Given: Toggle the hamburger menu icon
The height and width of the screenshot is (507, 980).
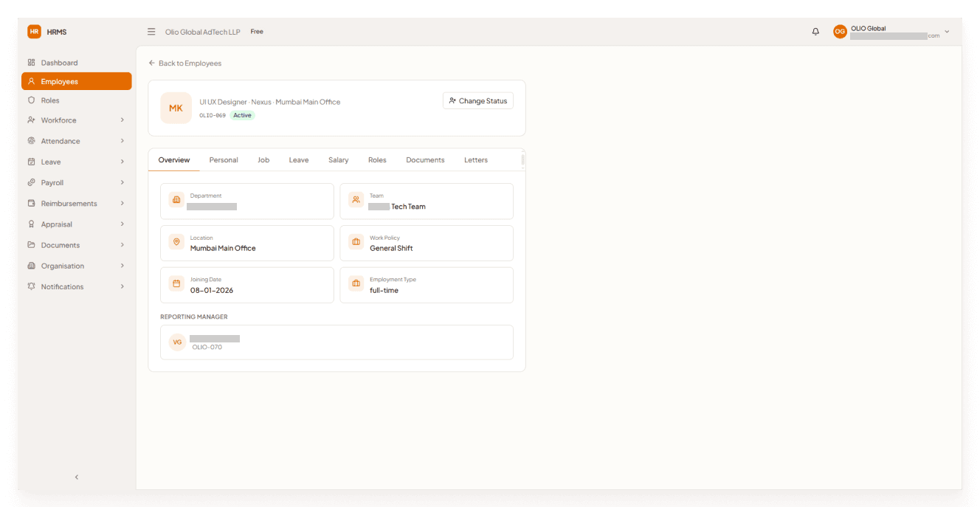Looking at the screenshot, I should click(151, 32).
